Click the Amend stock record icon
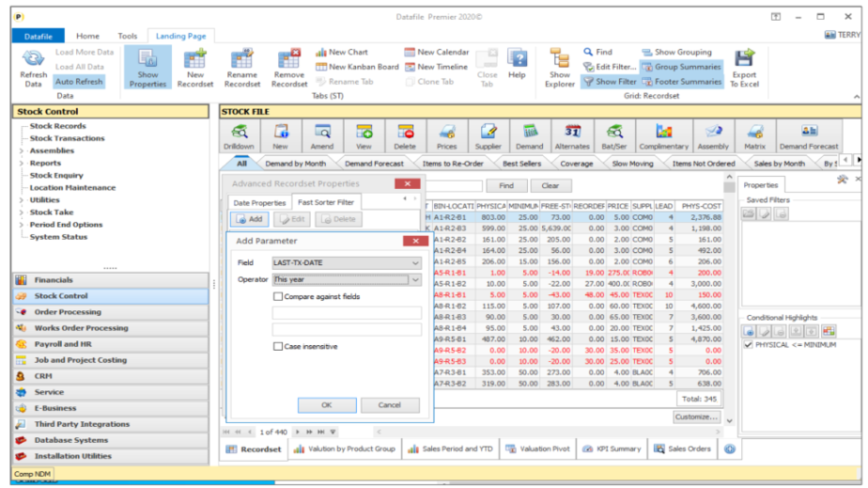 point(322,136)
